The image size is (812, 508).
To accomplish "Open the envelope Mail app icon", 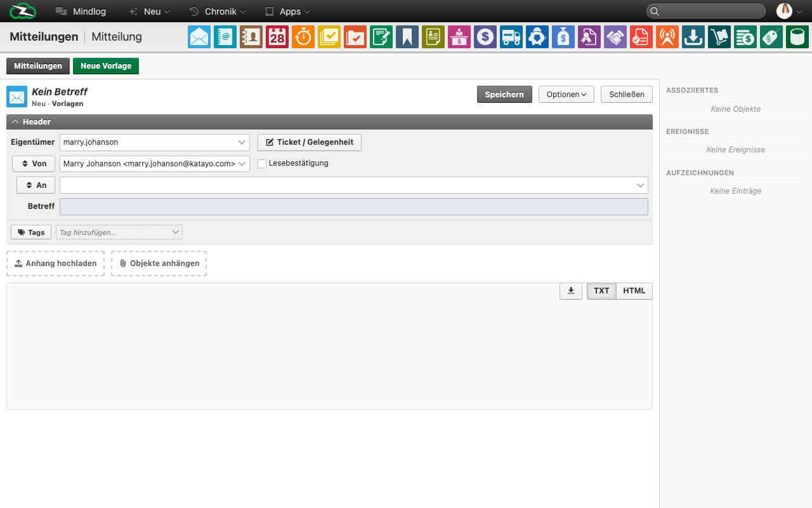I will point(199,37).
